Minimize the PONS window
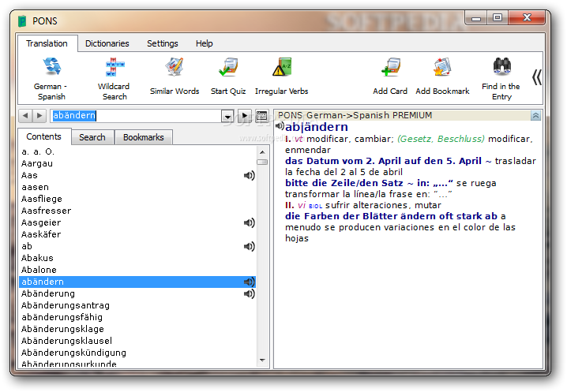The height and width of the screenshot is (392, 567). click(x=476, y=17)
